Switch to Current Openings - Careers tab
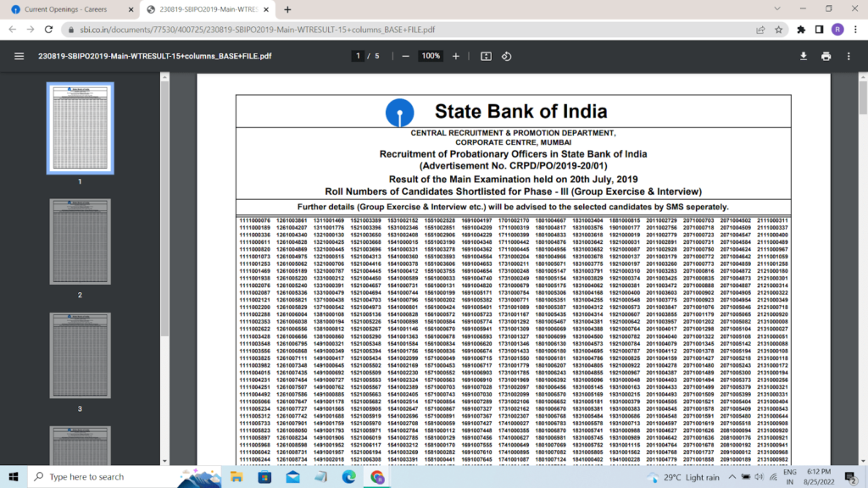Viewport: 868px width, 488px height. (x=68, y=9)
